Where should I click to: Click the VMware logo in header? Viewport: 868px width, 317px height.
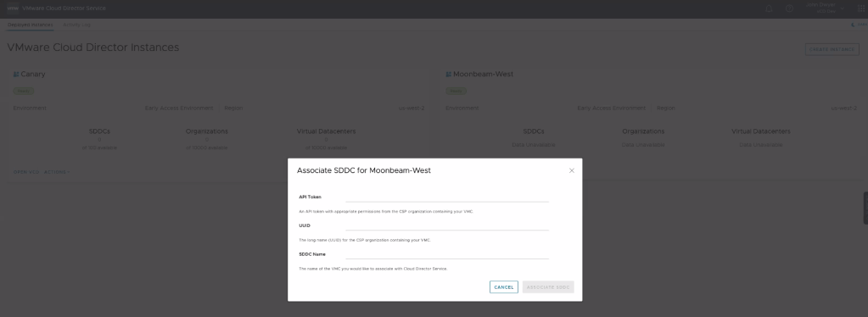(x=13, y=8)
